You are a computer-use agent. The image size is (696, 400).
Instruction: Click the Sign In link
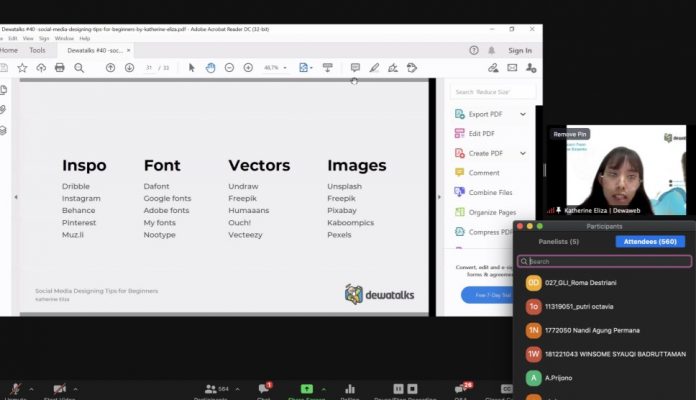point(519,50)
